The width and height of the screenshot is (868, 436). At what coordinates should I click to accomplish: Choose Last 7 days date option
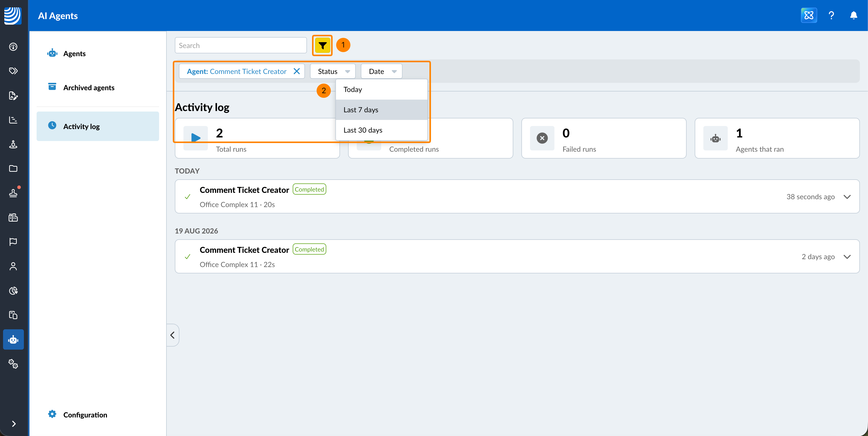click(x=381, y=110)
